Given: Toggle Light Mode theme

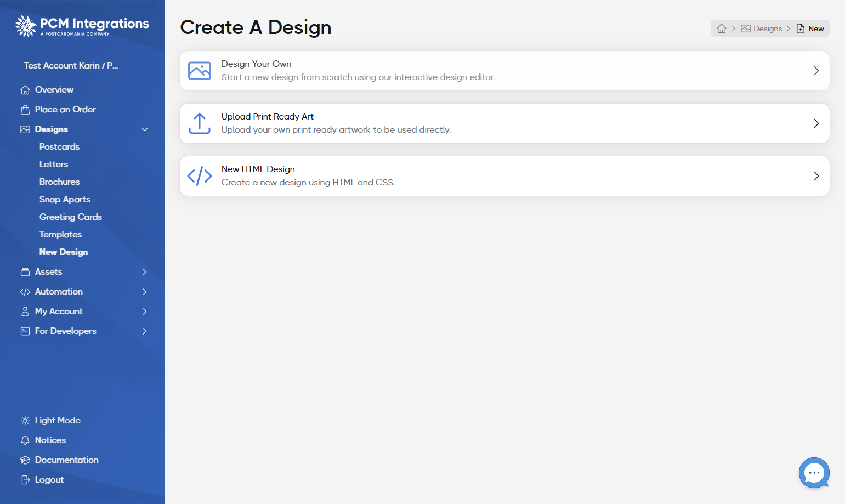Looking at the screenshot, I should coord(58,421).
